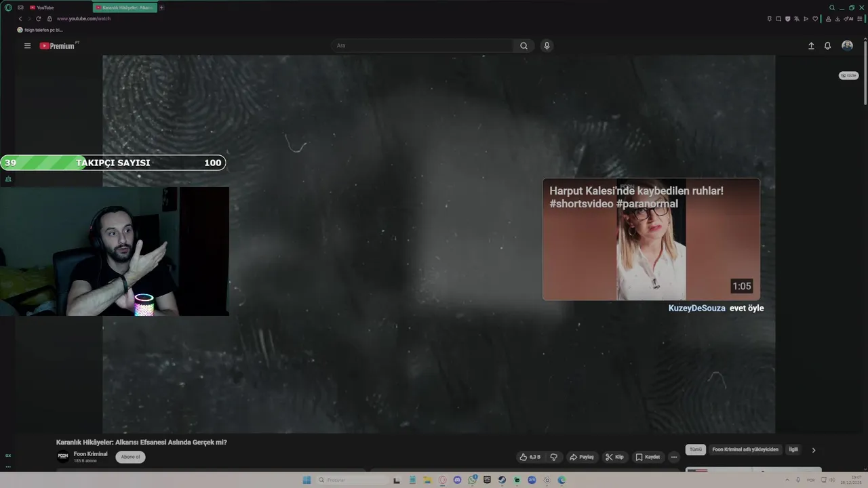Image resolution: width=868 pixels, height=488 pixels.
Task: Open the feign telefon pc bookmark
Action: pyautogui.click(x=39, y=30)
